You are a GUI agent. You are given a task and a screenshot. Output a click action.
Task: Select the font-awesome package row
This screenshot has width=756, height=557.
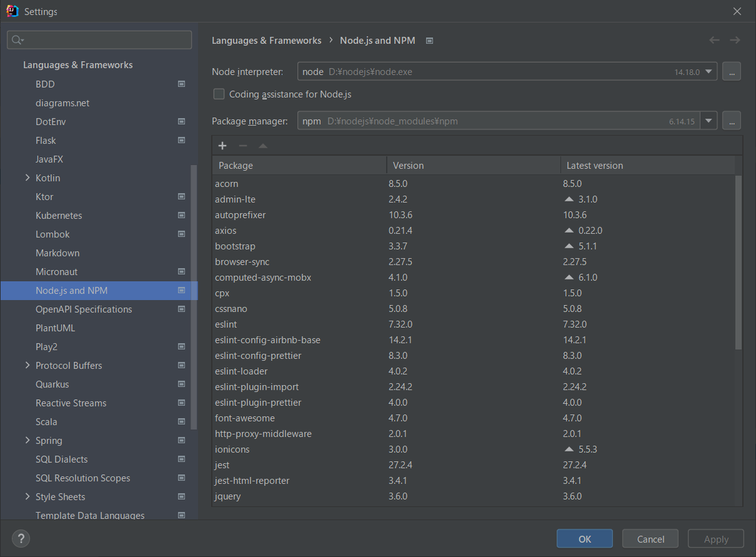tap(474, 418)
